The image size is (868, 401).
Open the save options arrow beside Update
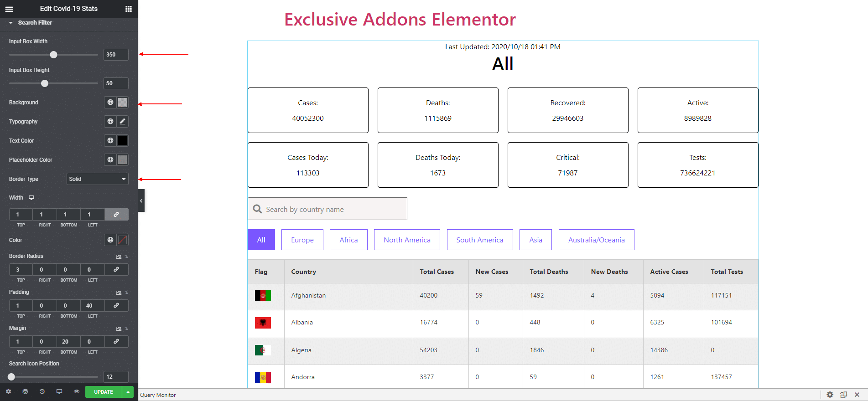[x=128, y=392]
